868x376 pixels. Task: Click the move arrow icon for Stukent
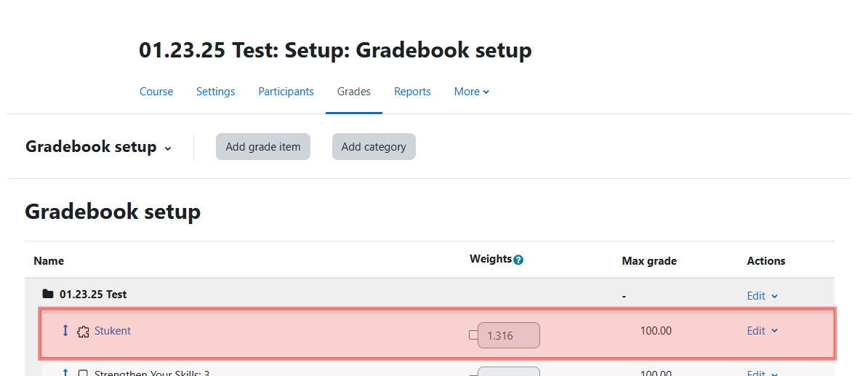tap(65, 331)
